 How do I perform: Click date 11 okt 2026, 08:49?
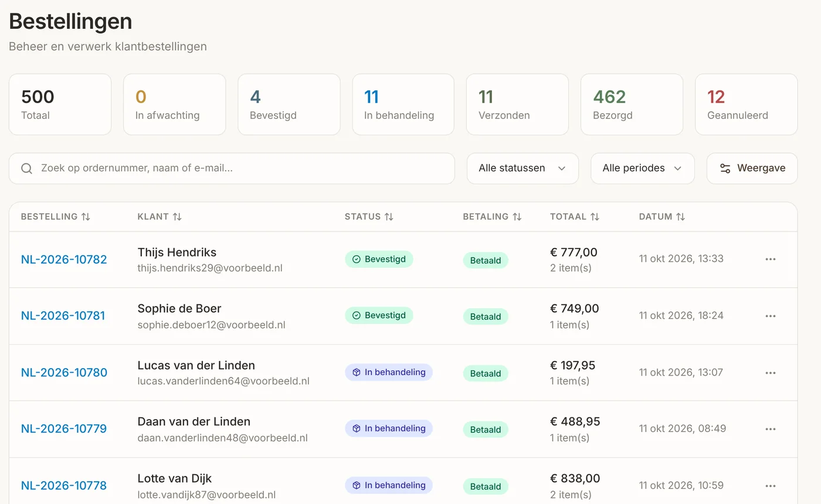(683, 428)
